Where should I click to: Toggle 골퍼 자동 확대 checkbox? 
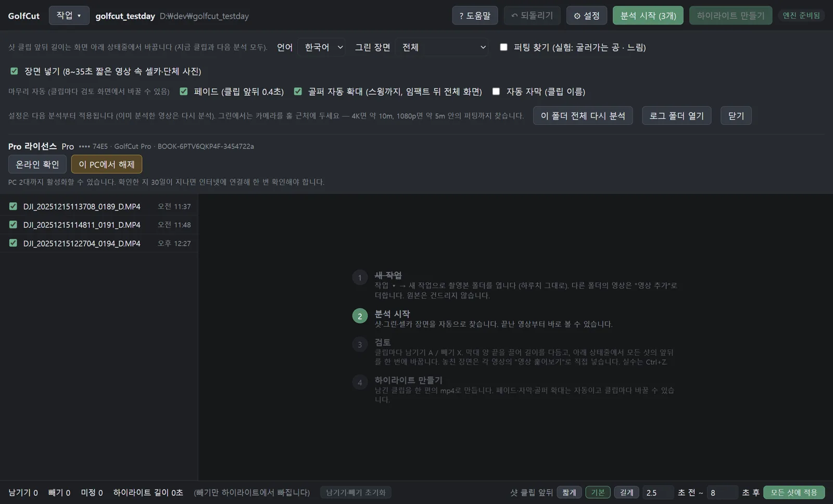click(298, 92)
